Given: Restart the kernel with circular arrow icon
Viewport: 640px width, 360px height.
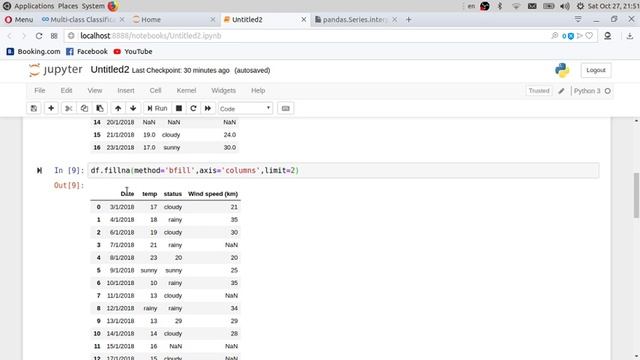Looking at the screenshot, I should (x=193, y=109).
